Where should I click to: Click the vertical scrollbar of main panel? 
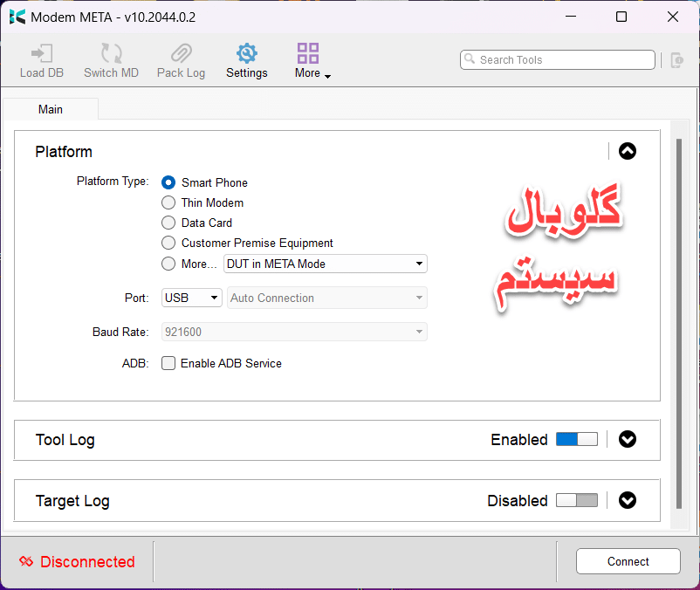point(679,324)
